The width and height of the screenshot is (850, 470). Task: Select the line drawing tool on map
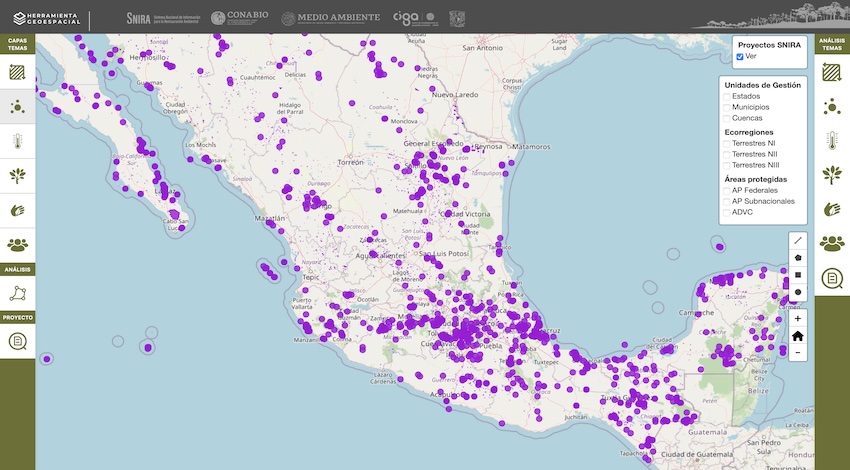point(797,240)
